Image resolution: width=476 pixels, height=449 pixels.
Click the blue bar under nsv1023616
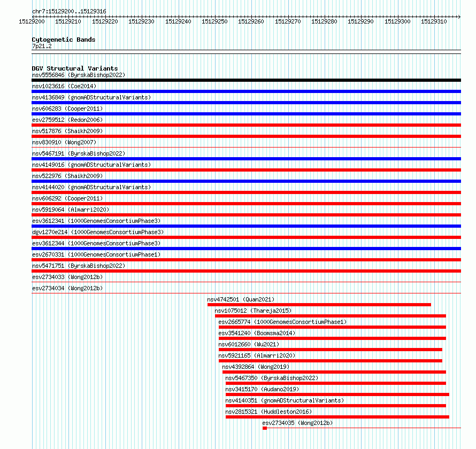click(x=246, y=91)
